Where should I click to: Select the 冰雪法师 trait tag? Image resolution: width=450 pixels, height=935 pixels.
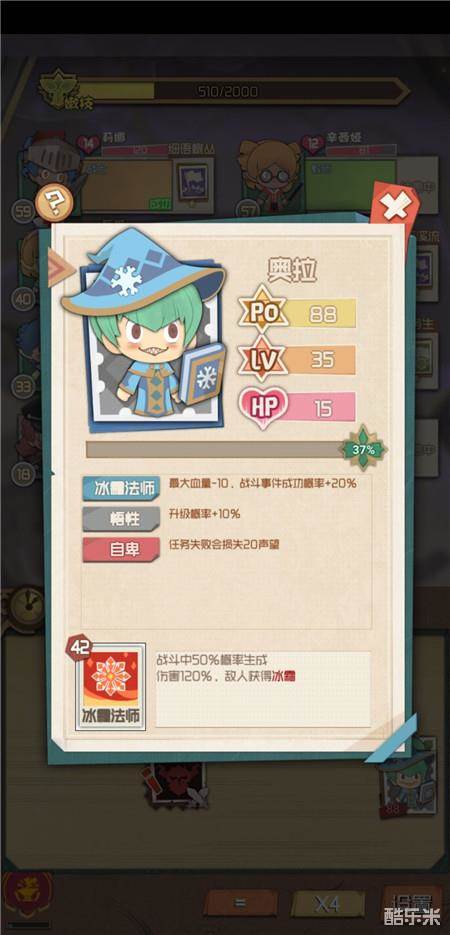(x=121, y=488)
